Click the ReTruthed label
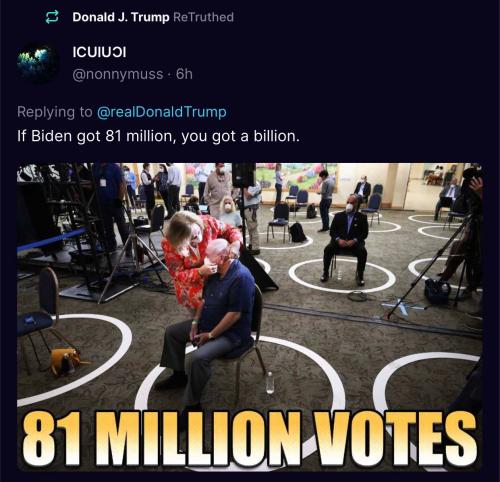Viewport: 500px width, 482px height. (x=203, y=17)
